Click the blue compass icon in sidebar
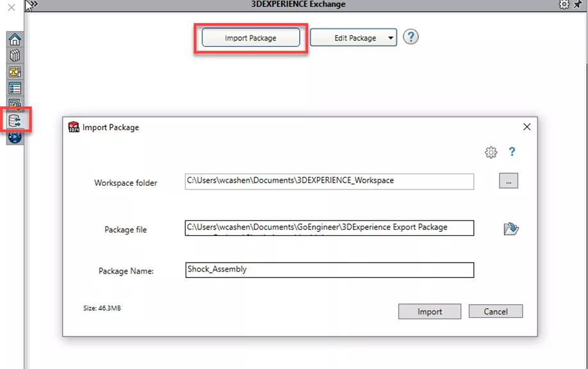Screen dimensions: 588x369 [15, 136]
